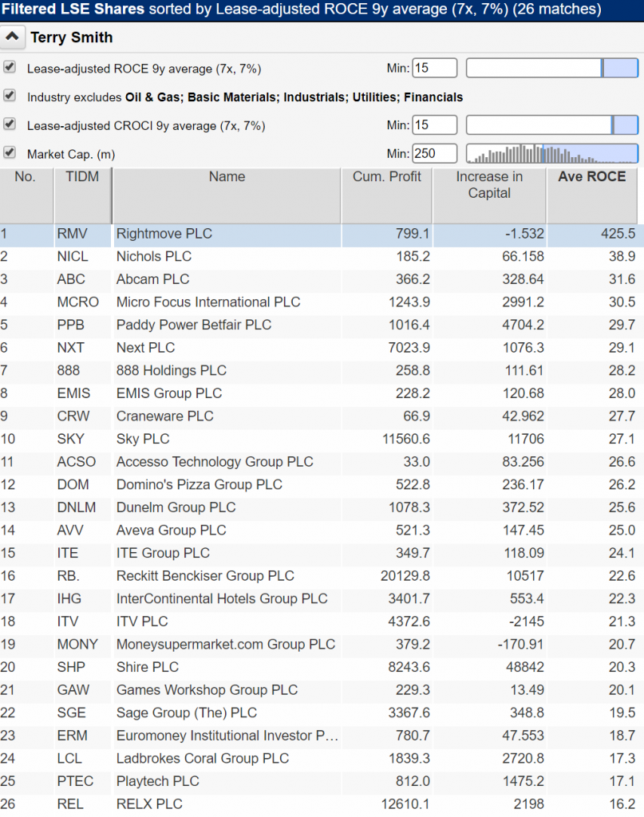
Task: Select the RELX PLC row
Action: click(x=322, y=804)
